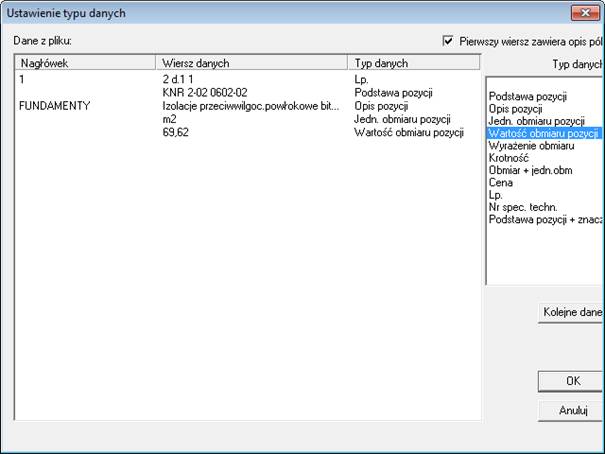The width and height of the screenshot is (605, 454).
Task: Click the 'Wiersz danych' column header
Action: click(x=251, y=63)
